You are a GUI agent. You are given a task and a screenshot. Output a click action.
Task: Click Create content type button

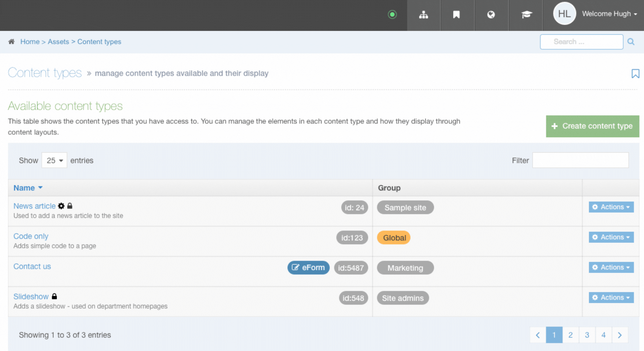592,126
